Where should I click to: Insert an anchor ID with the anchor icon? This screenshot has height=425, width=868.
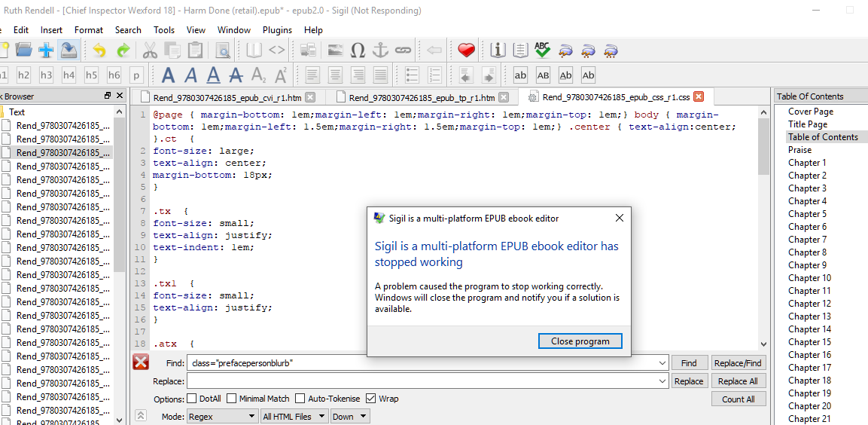[x=380, y=50]
